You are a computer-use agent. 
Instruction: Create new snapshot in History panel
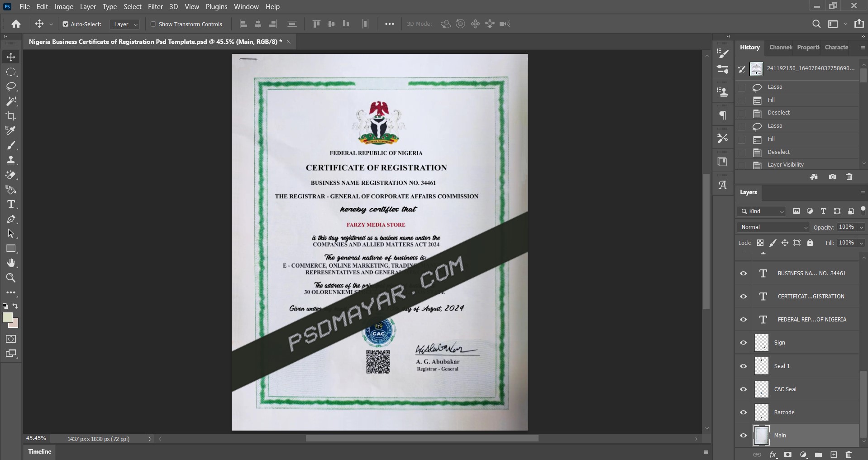[x=832, y=177]
